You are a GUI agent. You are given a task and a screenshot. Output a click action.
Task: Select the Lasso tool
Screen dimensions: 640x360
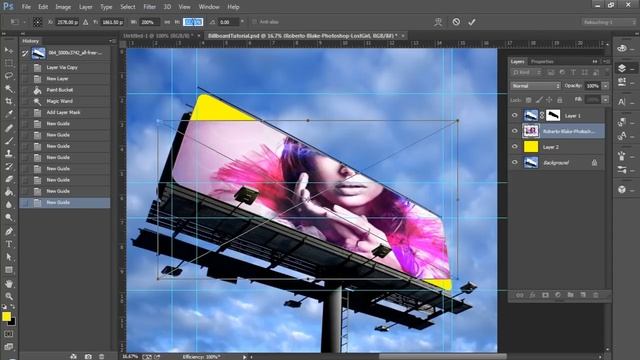[9, 76]
